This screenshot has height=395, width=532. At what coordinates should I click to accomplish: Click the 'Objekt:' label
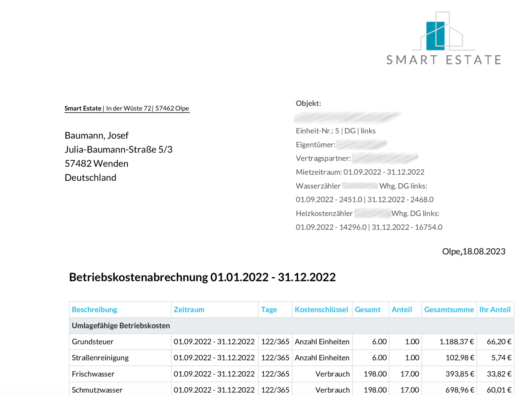tap(308, 103)
